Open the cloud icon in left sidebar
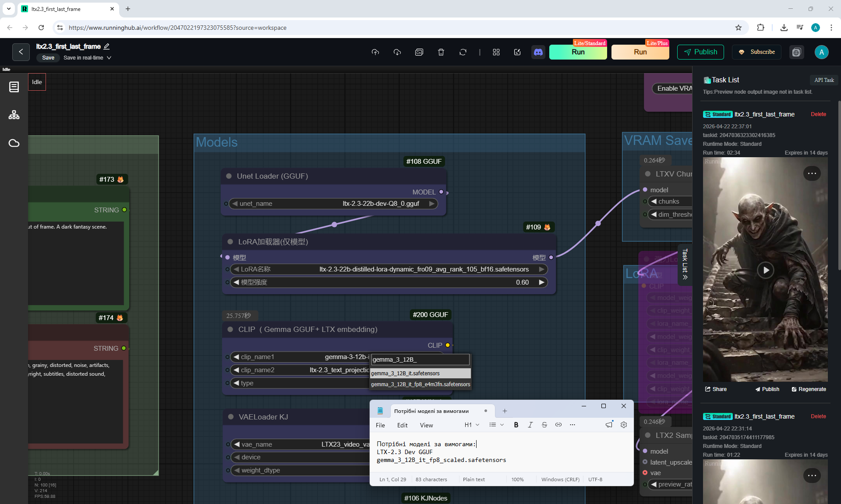Image resolution: width=841 pixels, height=504 pixels. [x=14, y=143]
